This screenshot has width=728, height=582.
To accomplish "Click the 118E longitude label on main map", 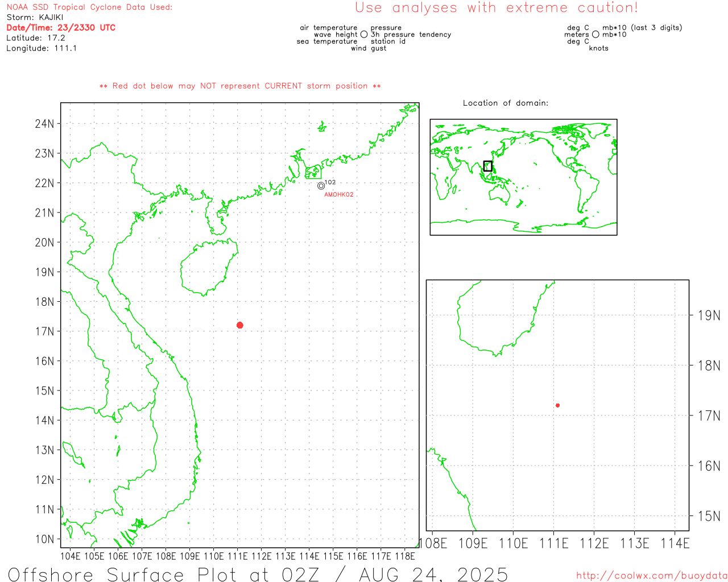I will (405, 556).
